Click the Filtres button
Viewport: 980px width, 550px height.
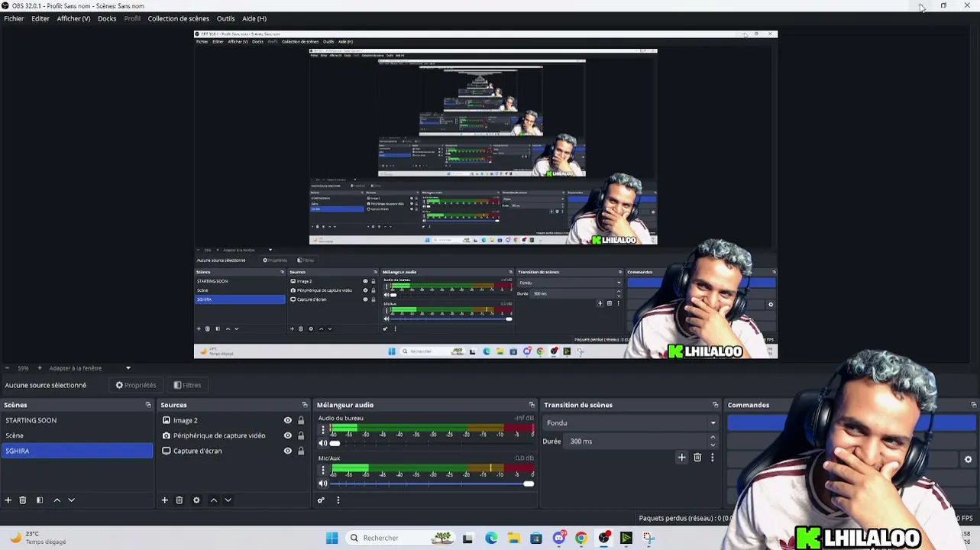(x=187, y=385)
